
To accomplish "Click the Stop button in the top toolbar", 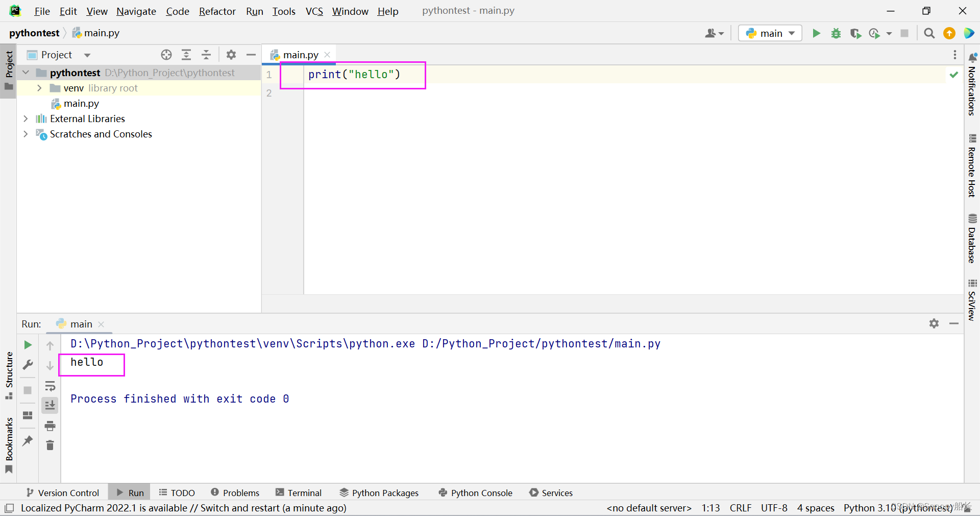I will click(x=904, y=33).
